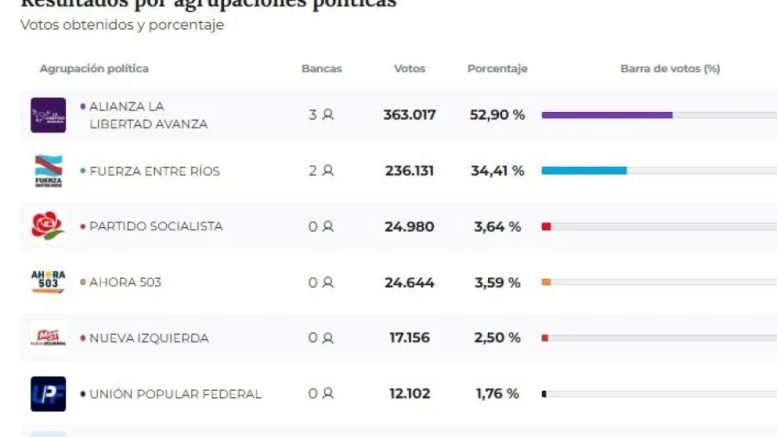Click the Bancas column header
The height and width of the screenshot is (437, 777).
point(321,69)
